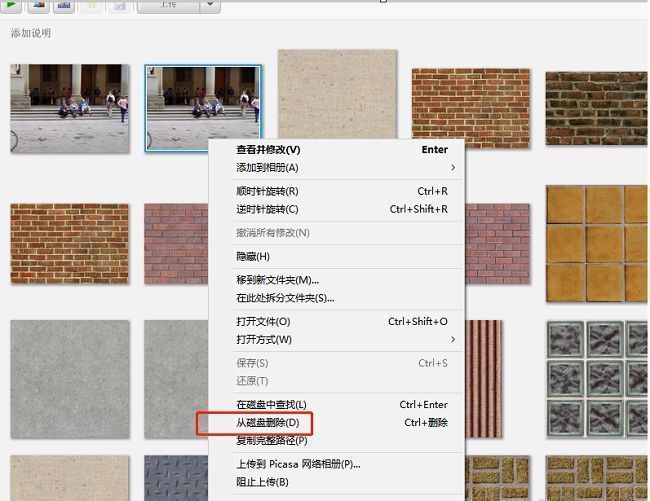Click the blue movie maker toolbar icon
The width and height of the screenshot is (650, 501).
click(x=66, y=4)
